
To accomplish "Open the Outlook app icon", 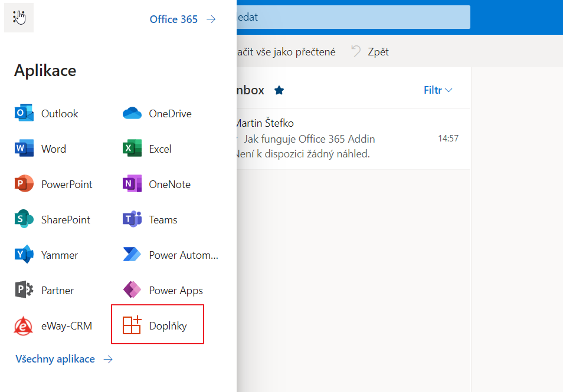I will click(x=24, y=113).
